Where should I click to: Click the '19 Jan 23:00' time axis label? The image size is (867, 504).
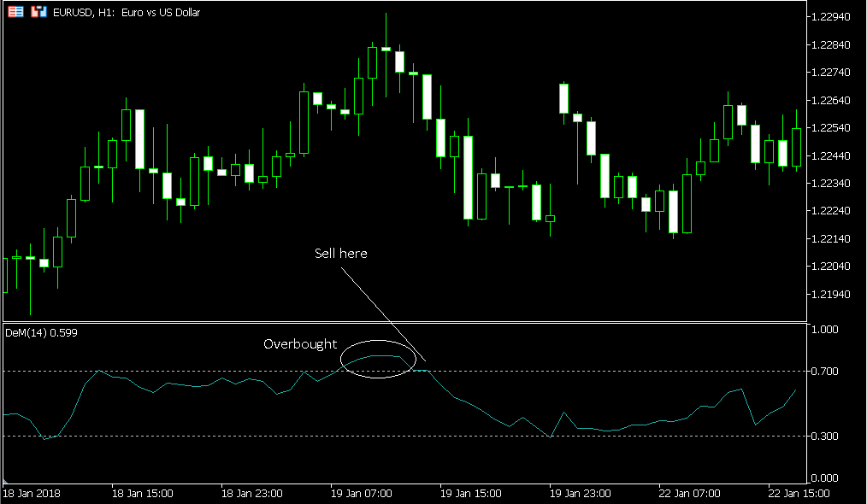coord(581,494)
